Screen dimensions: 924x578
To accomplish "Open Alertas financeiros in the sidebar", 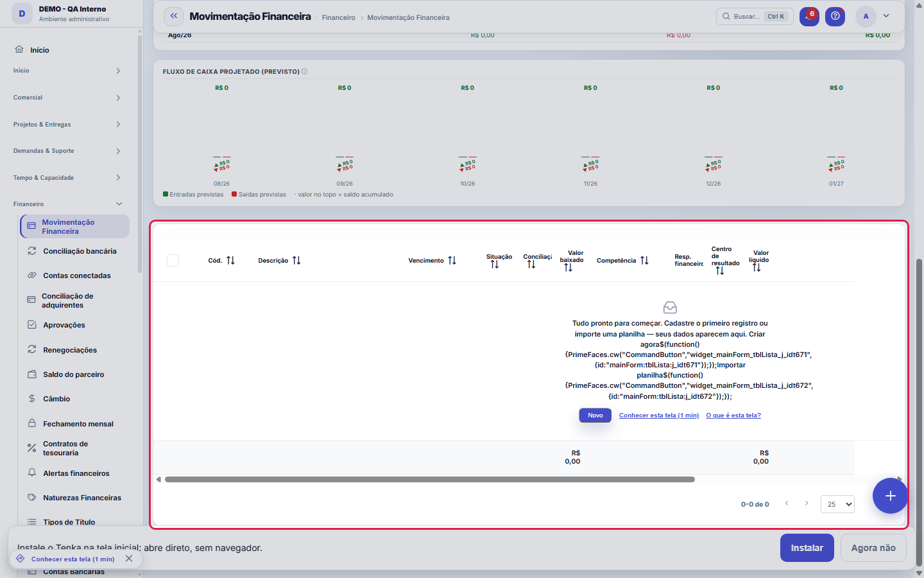I will [75, 473].
